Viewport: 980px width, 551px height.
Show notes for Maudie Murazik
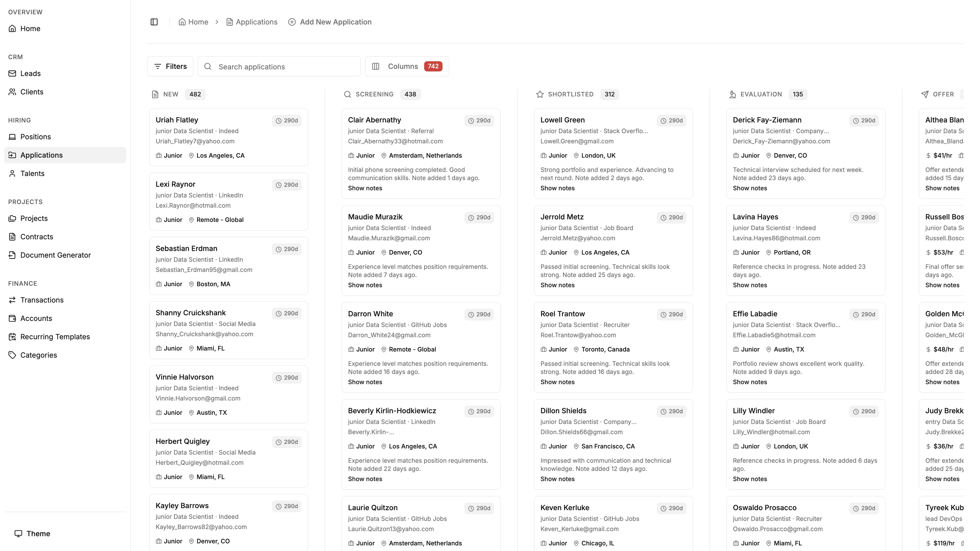click(365, 285)
